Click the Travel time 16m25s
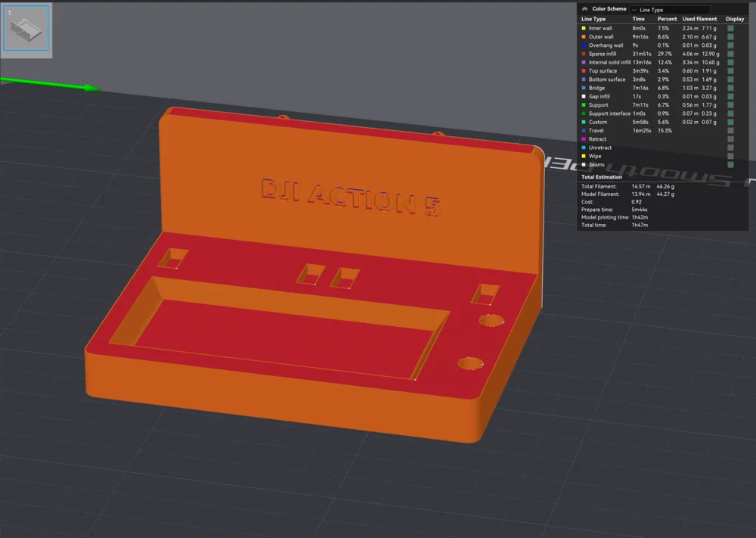This screenshot has width=756, height=538. click(642, 131)
